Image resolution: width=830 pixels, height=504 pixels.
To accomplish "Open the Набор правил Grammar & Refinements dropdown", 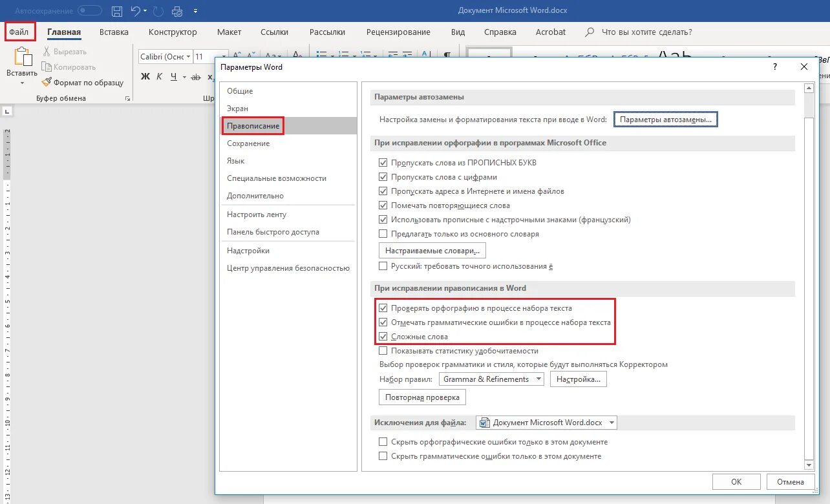I will [x=539, y=379].
